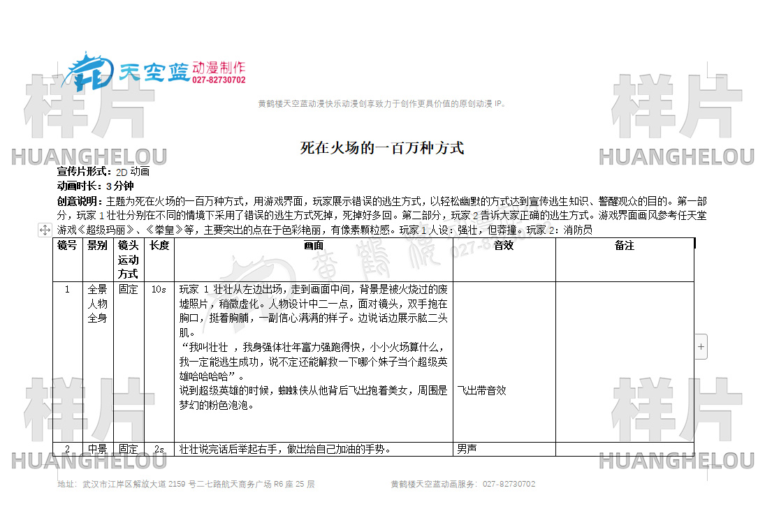Click the 宣传片形式 line
The image size is (765, 532).
(x=103, y=172)
